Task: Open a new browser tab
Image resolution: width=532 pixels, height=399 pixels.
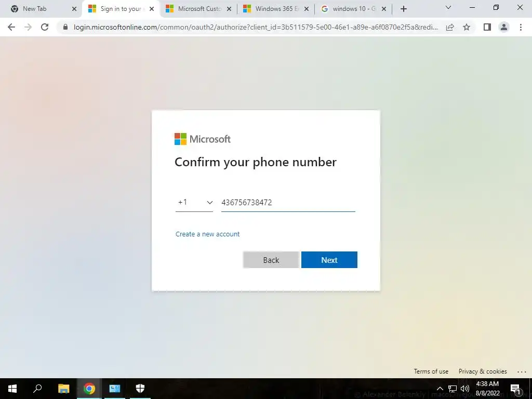Action: coord(403,9)
